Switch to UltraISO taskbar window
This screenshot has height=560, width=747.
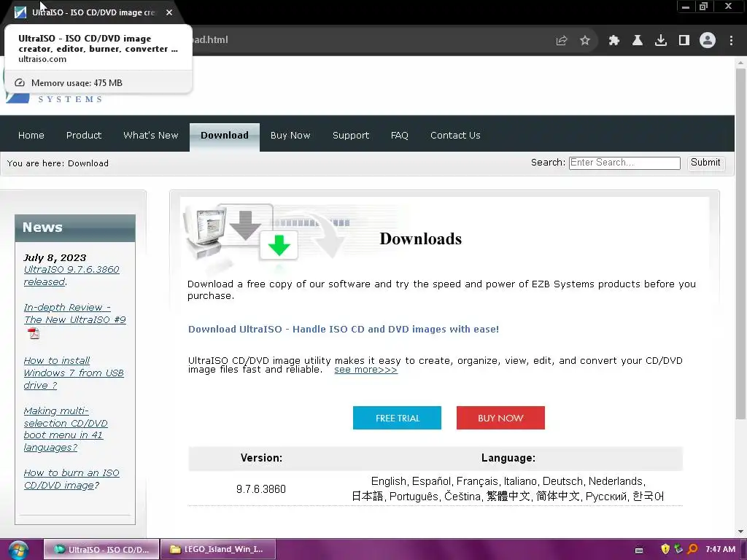[101, 549]
